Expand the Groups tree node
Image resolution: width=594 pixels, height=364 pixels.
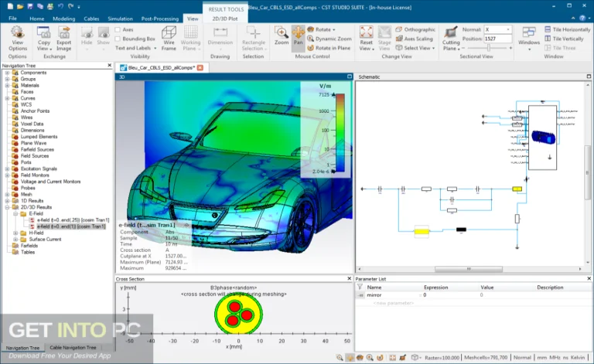7,79
